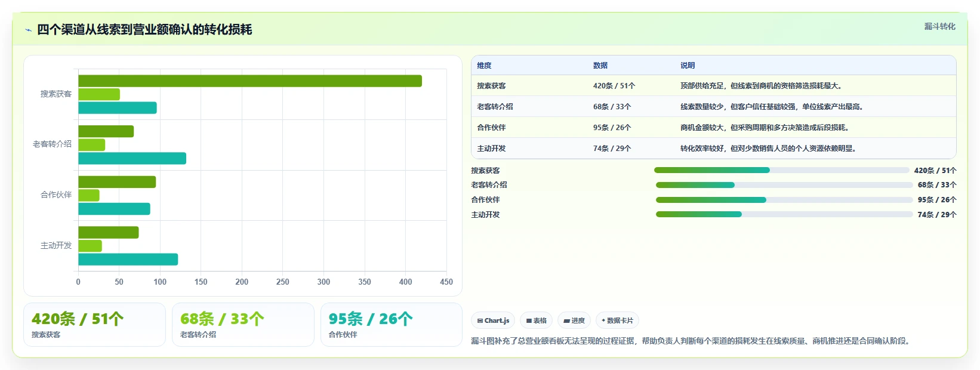Click the light green 老客转介绍 chart bar

click(92, 145)
